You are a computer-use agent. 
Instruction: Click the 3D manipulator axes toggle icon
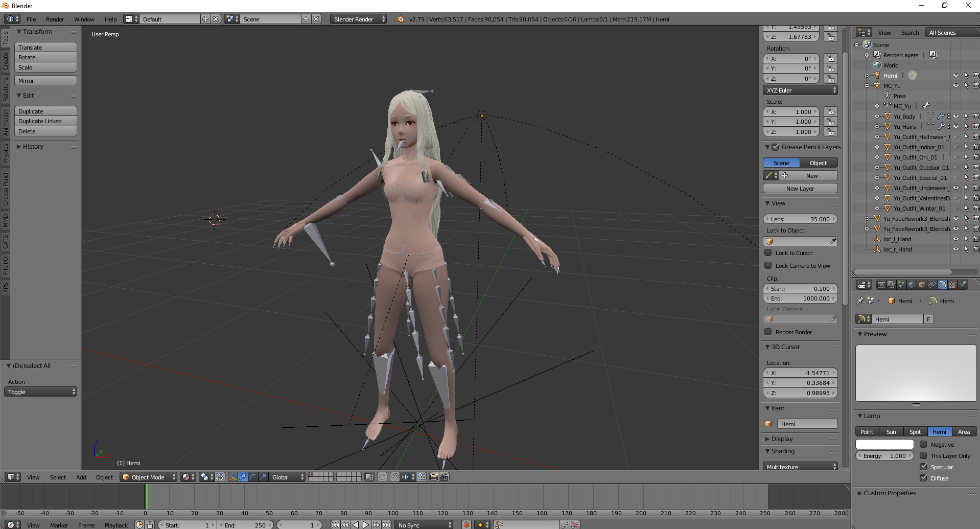232,477
